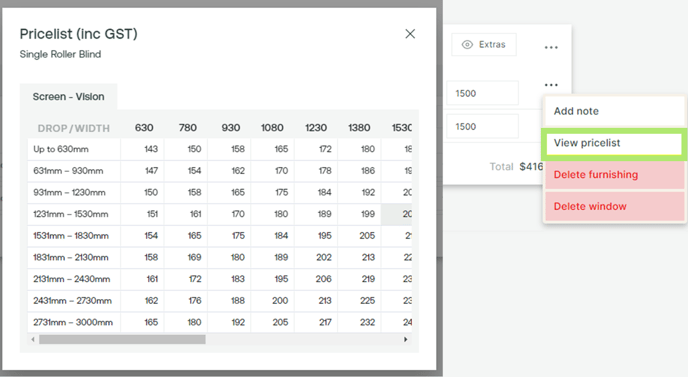This screenshot has height=377, width=688.
Task: Select the '1831mm – 2130mm' row label
Action: coord(71,257)
